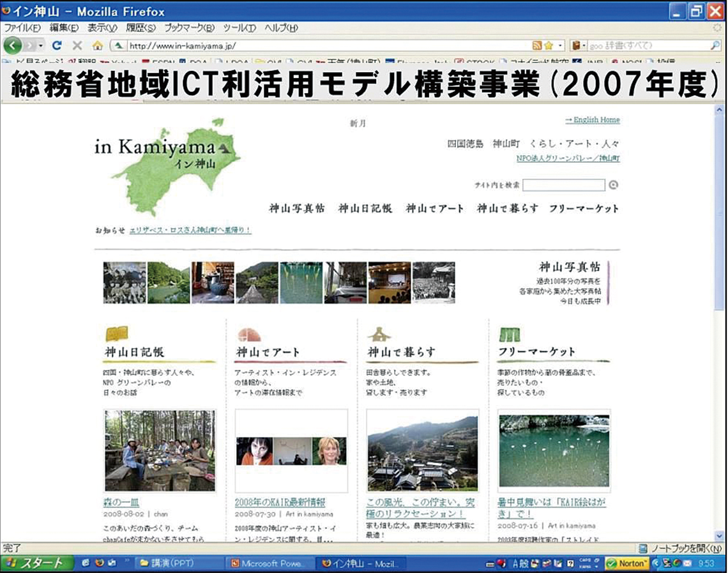
Task: Open the 神山でアート section icon
Action: click(x=249, y=334)
